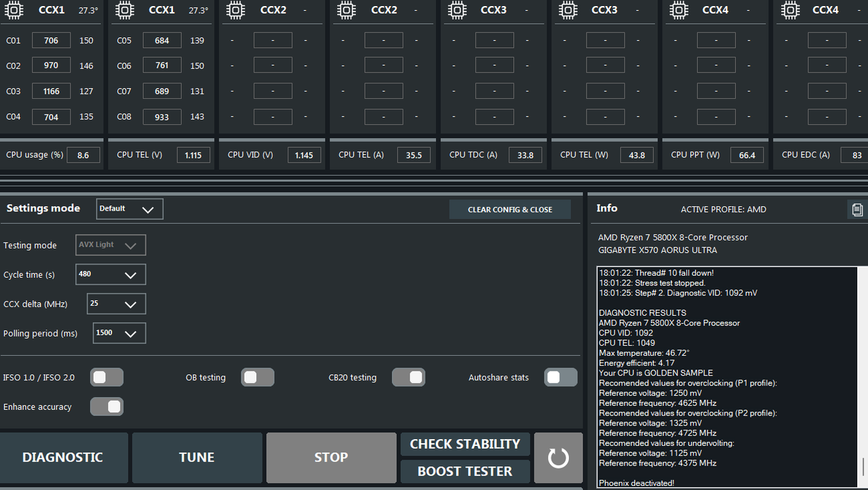Image resolution: width=868 pixels, height=490 pixels.
Task: Click the copy log icon in the Info header
Action: [857, 209]
